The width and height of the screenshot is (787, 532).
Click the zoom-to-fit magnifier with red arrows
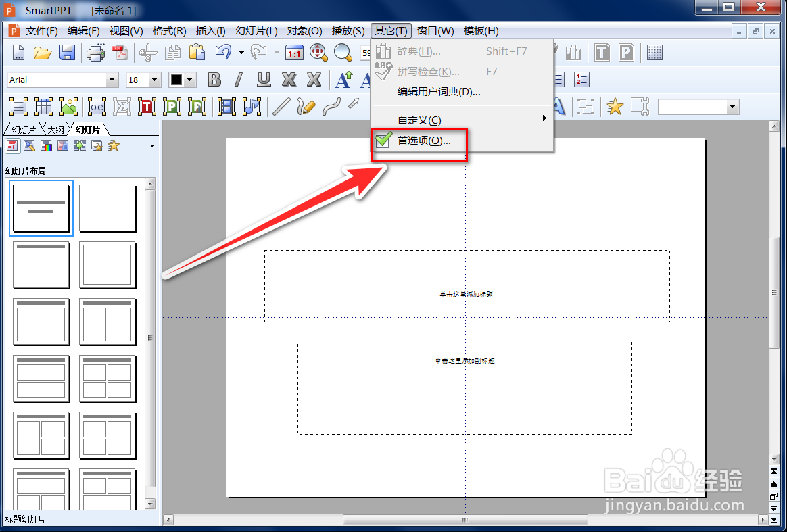[x=318, y=52]
